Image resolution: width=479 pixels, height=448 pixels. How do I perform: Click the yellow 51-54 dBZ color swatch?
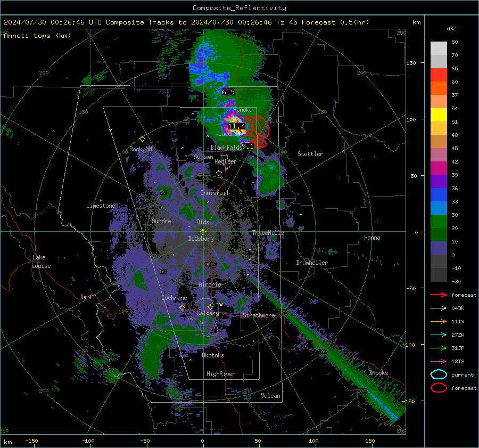coord(439,115)
